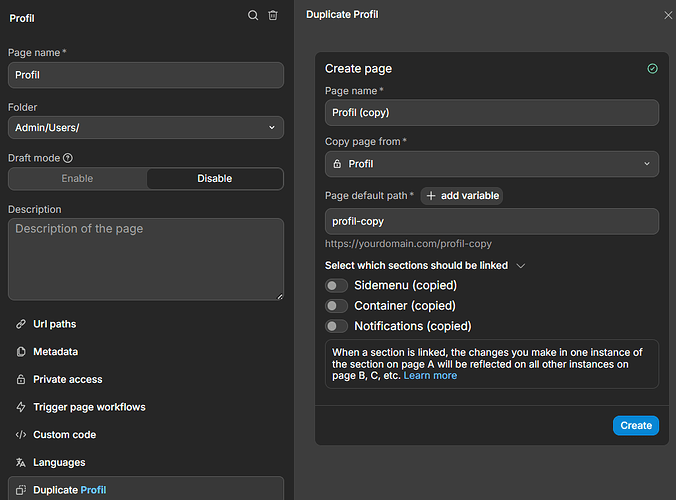The width and height of the screenshot is (676, 500).
Task: Enable Draft mode
Action: [77, 178]
